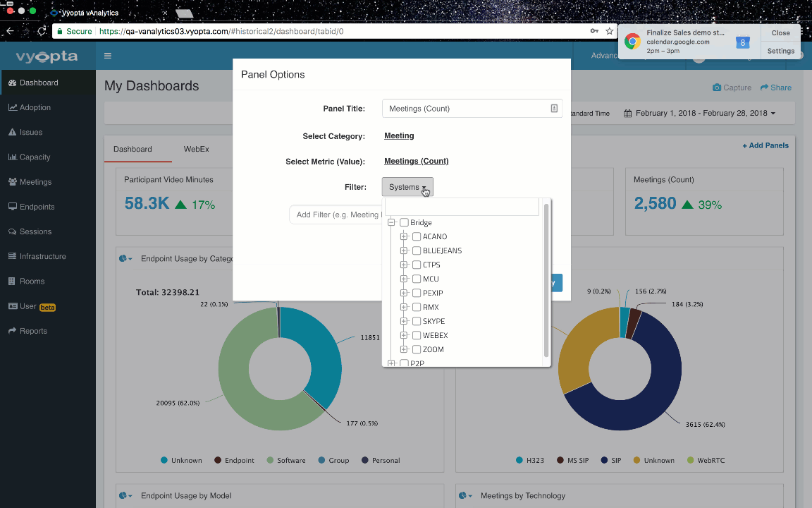Image resolution: width=812 pixels, height=508 pixels.
Task: Click the Rooms building icon
Action: [x=13, y=282]
